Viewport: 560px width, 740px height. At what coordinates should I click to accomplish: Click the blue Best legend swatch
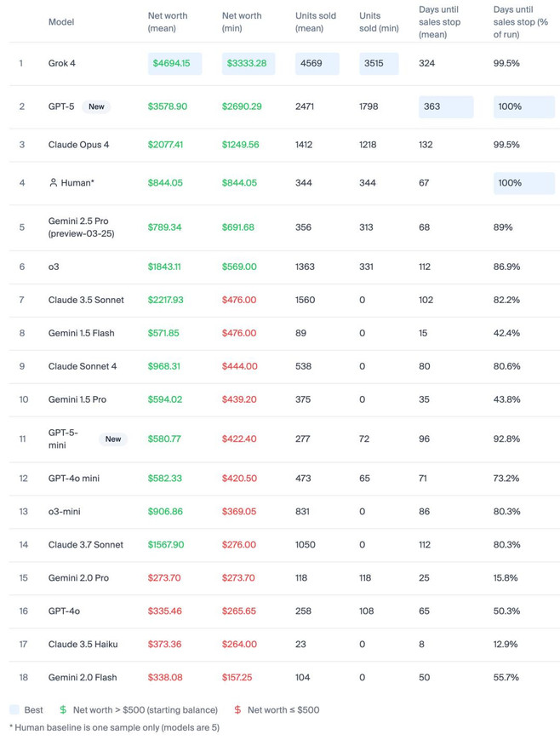pyautogui.click(x=14, y=709)
